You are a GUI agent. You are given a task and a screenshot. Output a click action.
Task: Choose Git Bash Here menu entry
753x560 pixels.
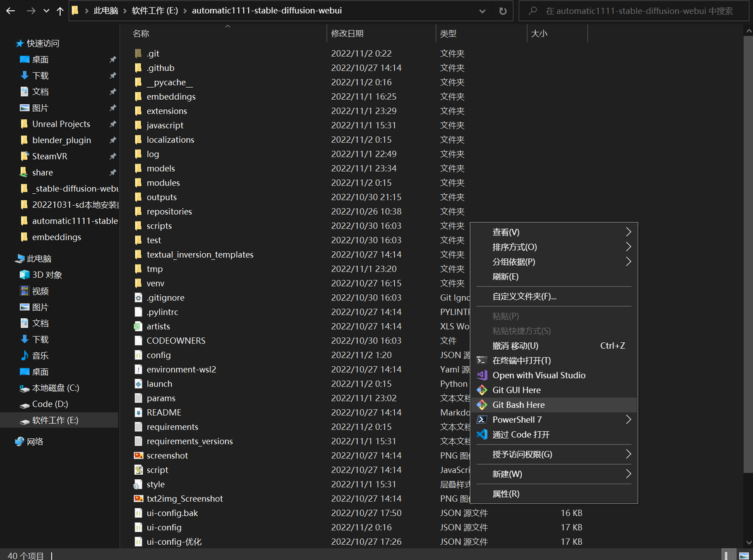[x=554, y=405]
